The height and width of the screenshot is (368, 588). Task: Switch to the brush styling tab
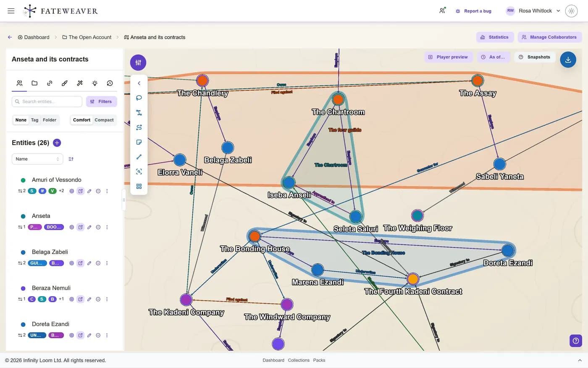(65, 83)
